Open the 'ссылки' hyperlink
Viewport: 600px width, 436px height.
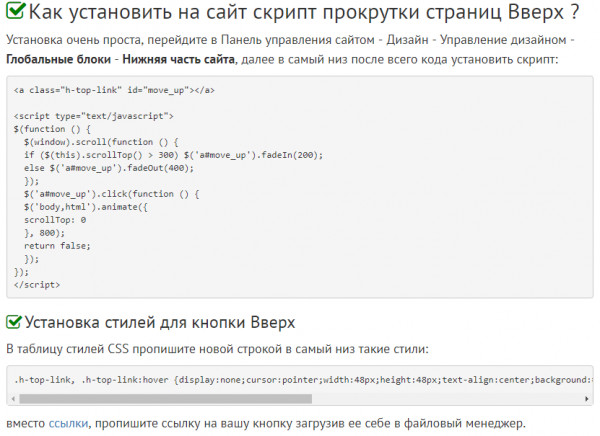[68, 423]
